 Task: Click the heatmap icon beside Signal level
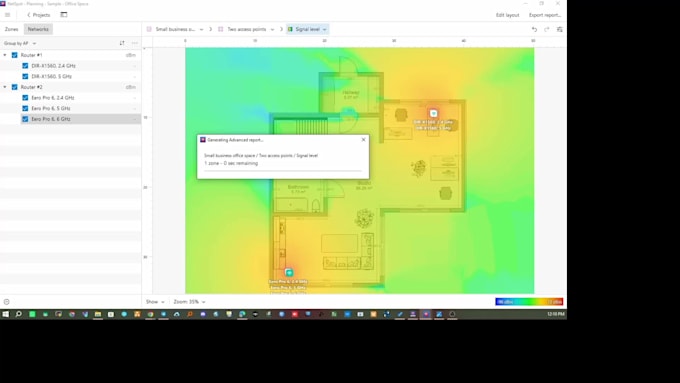[x=291, y=29]
